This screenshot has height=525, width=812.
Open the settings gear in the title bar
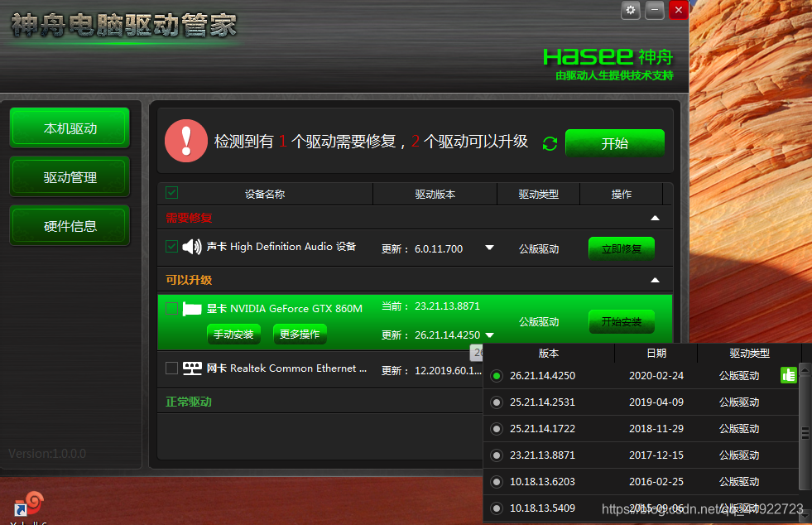630,11
